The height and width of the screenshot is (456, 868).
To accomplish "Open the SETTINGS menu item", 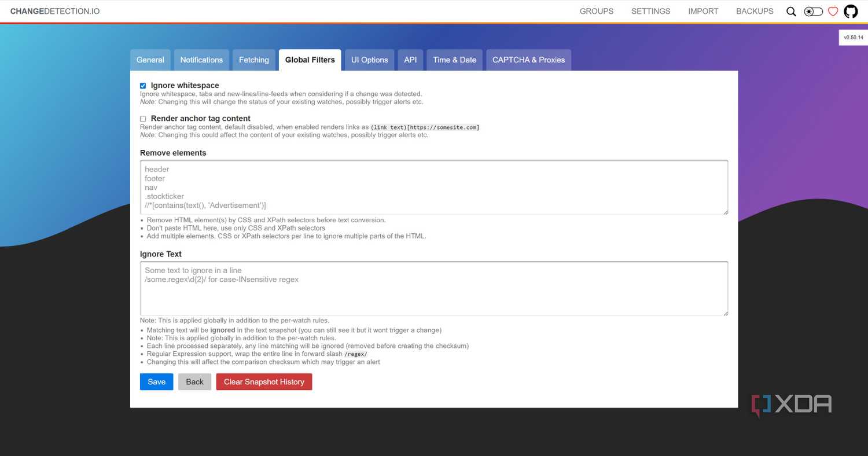I will coord(651,11).
